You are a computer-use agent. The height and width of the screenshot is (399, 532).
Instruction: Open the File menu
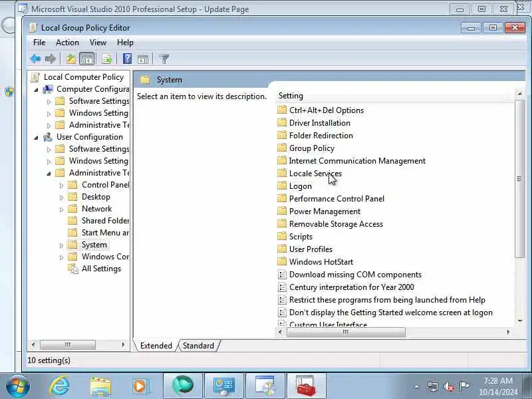[39, 43]
